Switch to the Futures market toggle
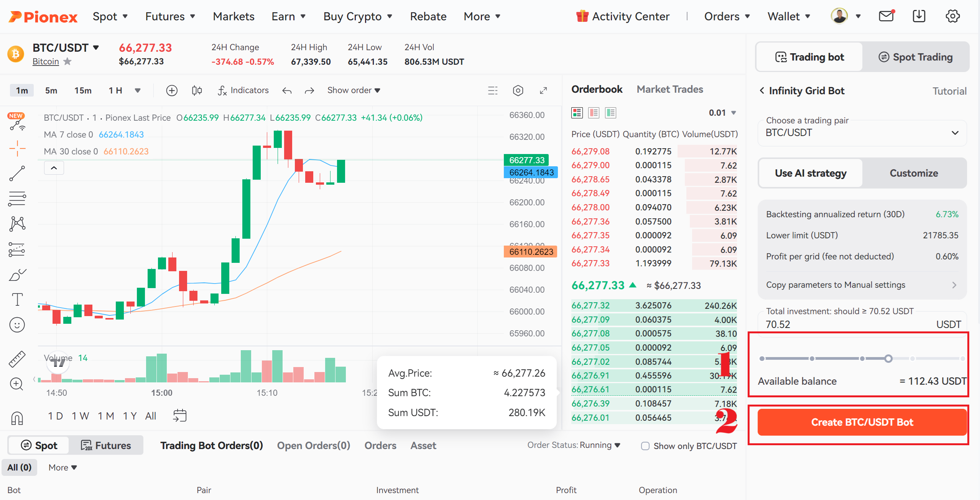 click(106, 445)
